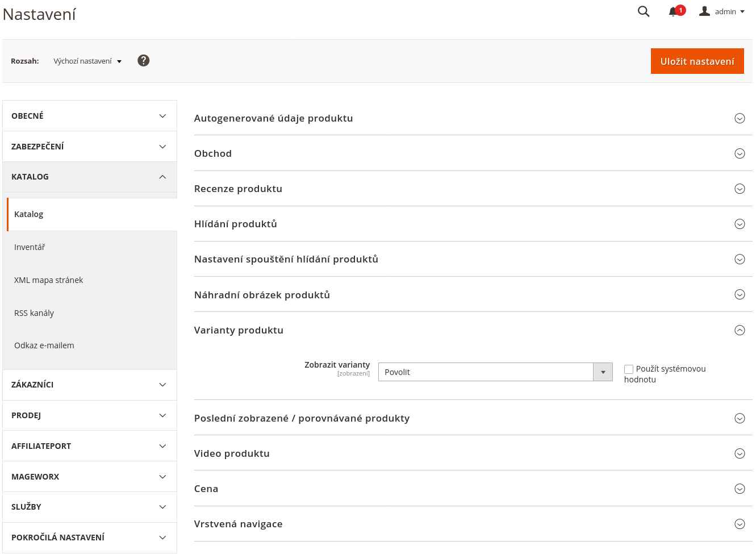This screenshot has height=554, width=756.
Task: Expand the POKROČILÁ NASTAVENÍ sidebar section
Action: [x=90, y=538]
